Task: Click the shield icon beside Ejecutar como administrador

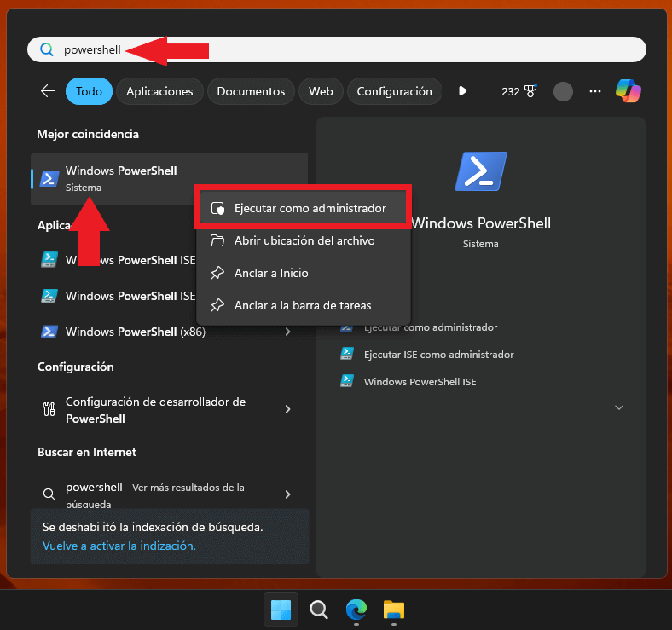Action: [217, 208]
